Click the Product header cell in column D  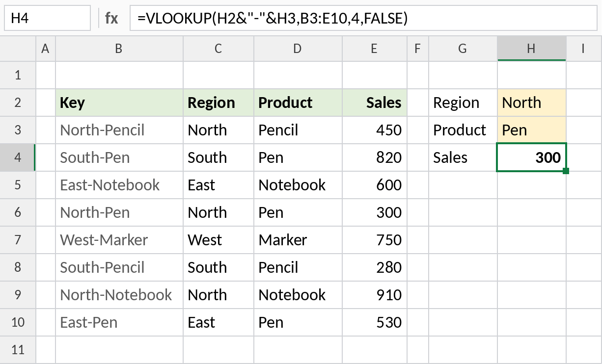(x=298, y=103)
